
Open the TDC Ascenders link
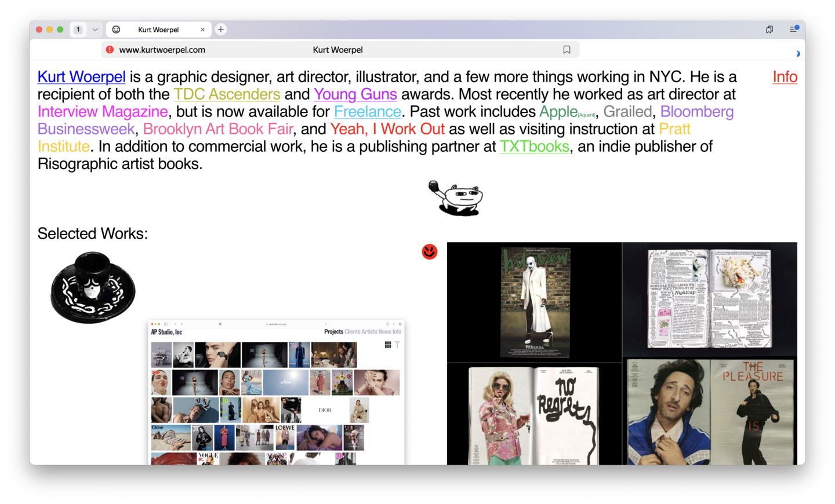point(227,94)
